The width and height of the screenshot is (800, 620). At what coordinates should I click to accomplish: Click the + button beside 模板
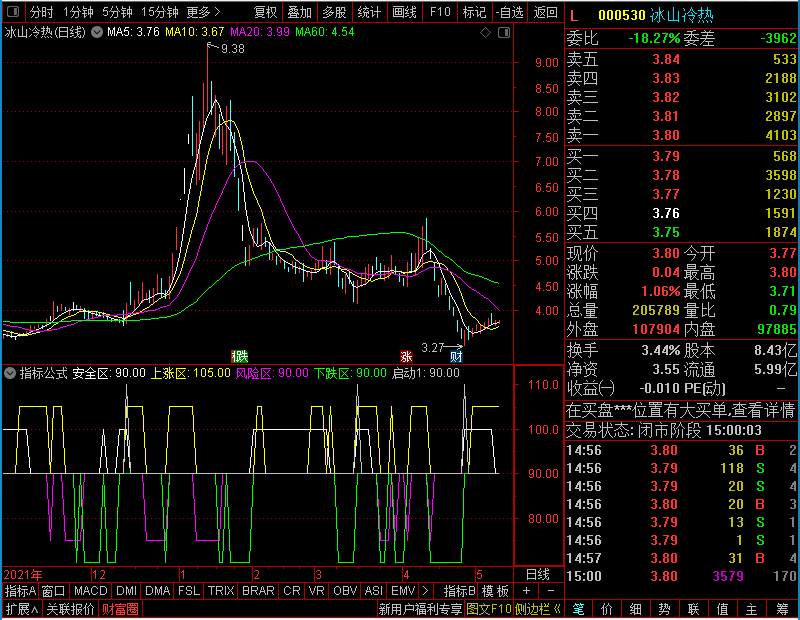(x=527, y=591)
